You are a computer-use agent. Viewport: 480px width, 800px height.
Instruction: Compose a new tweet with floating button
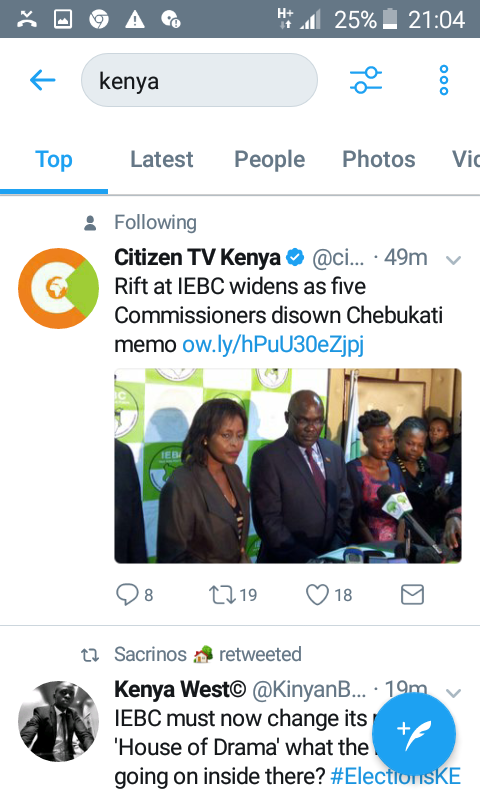[414, 734]
